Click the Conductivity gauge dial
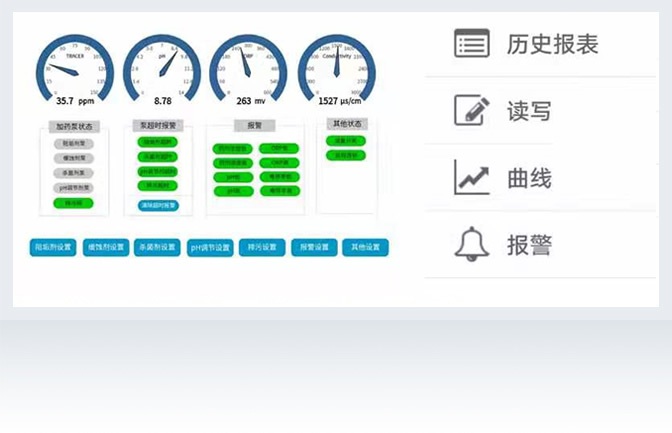Screen dimensions: 672x433 pos(337,68)
